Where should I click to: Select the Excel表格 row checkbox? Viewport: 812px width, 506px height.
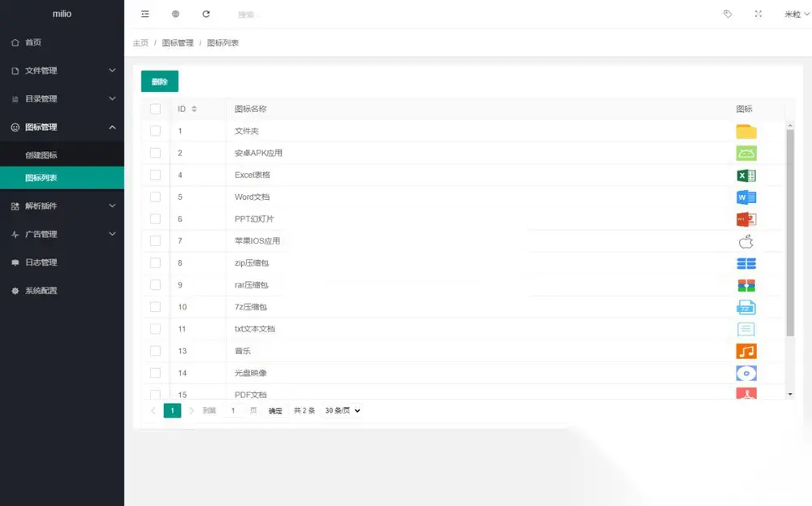[155, 175]
